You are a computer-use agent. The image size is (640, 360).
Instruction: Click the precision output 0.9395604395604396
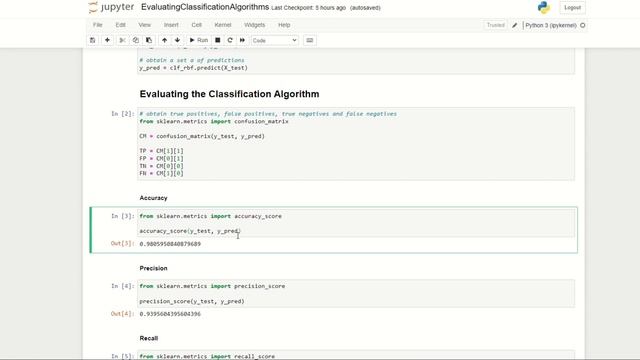(170, 314)
